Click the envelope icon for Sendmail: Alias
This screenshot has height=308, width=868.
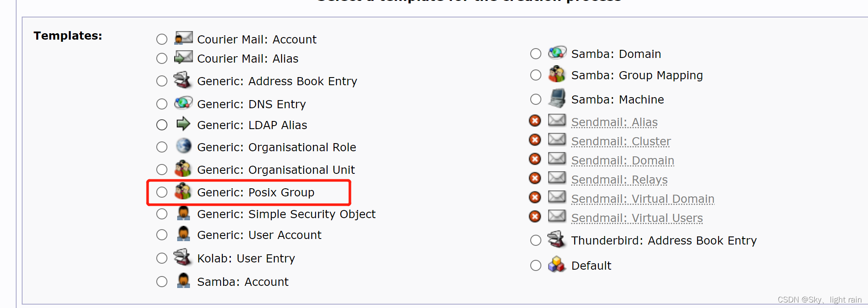(x=557, y=120)
